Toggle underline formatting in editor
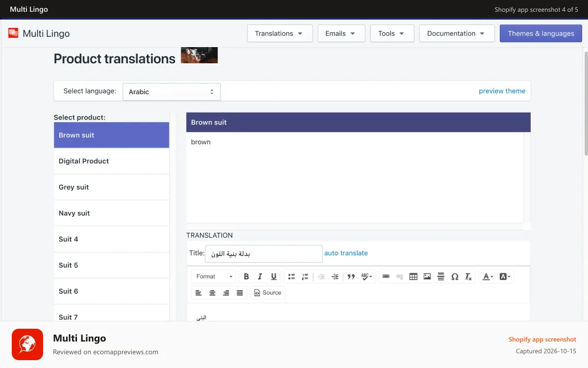Screen dimensions: 588x368 coord(274,277)
